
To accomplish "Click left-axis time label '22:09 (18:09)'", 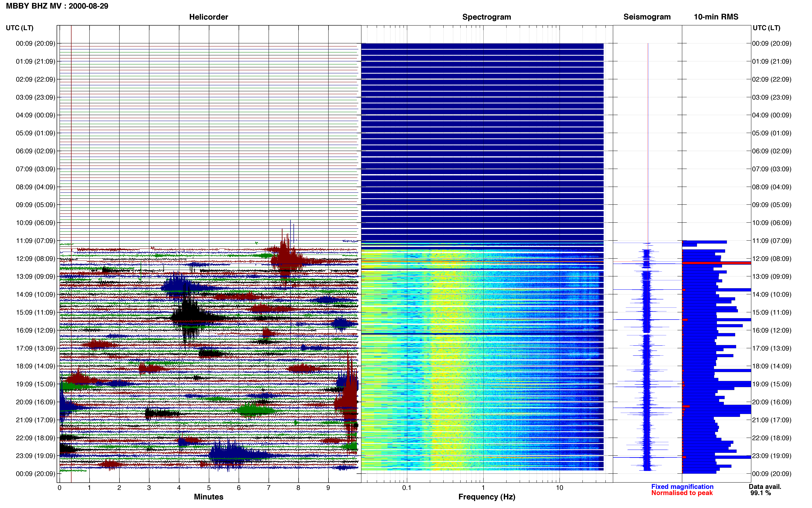I will click(x=36, y=438).
